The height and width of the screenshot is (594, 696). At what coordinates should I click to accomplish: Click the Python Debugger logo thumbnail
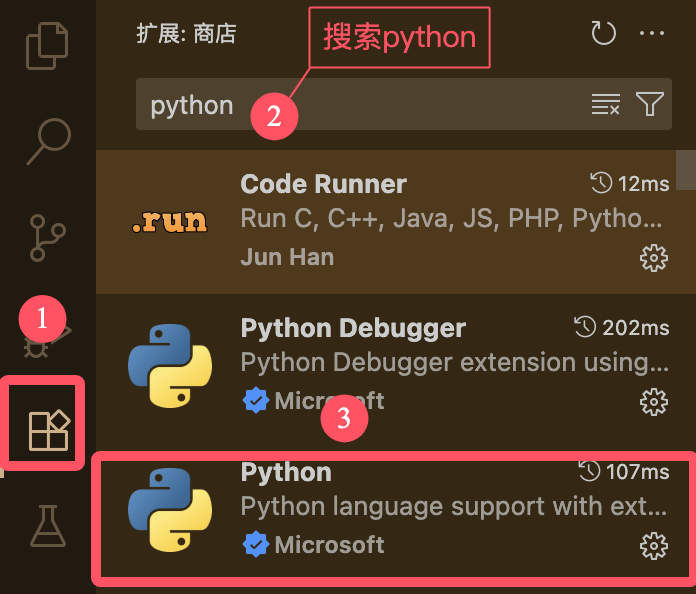tap(170, 366)
